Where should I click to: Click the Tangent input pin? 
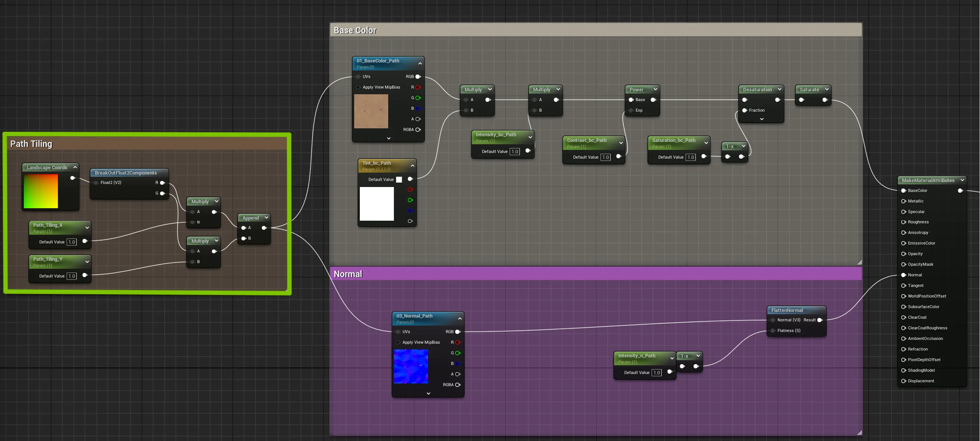[x=904, y=286]
